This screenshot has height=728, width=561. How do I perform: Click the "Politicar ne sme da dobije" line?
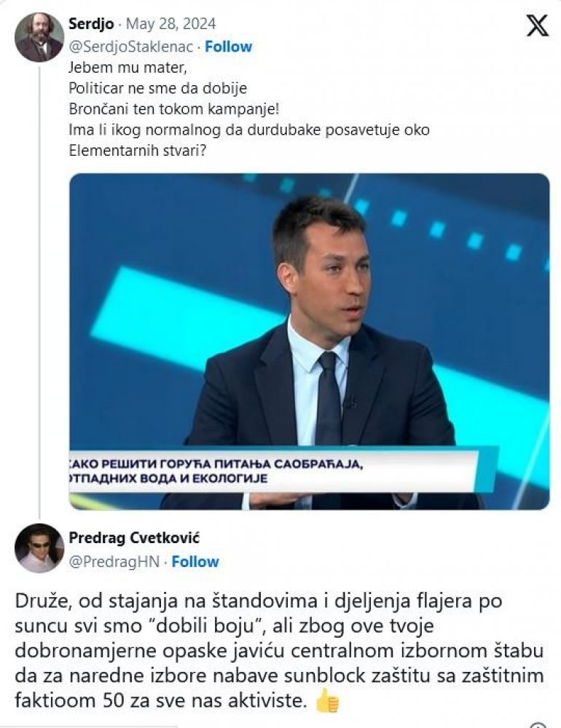click(158, 88)
